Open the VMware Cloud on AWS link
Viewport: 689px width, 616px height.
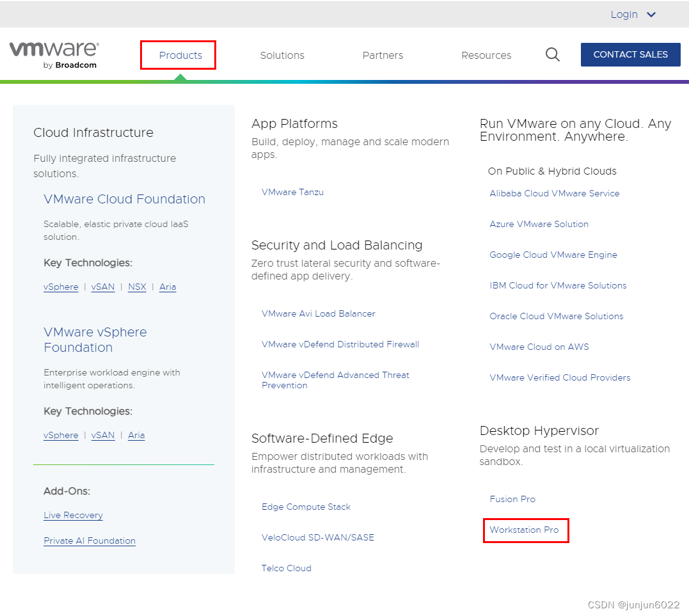point(539,347)
